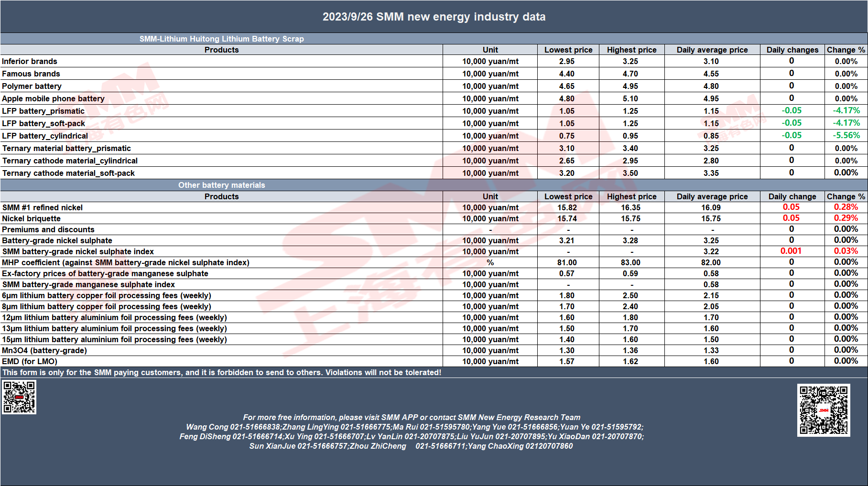Screen dimensions: 868x486
Task: Click 'Highest price' header in scrap table
Action: tap(631, 50)
